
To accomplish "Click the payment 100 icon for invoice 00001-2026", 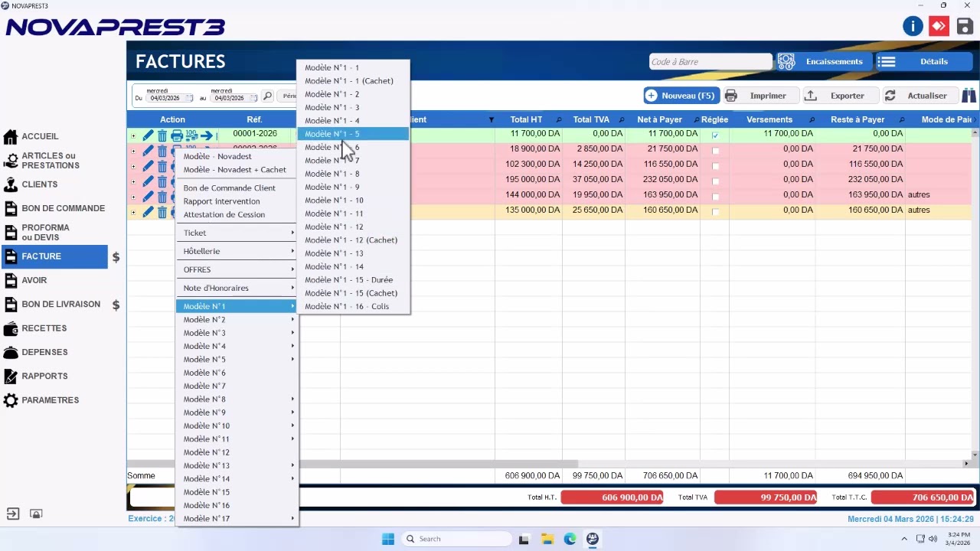I will (191, 135).
